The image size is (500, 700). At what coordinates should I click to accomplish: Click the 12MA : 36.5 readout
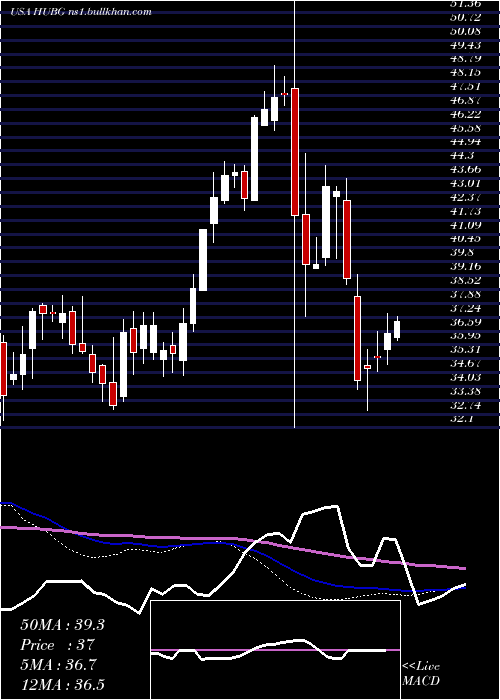[62, 685]
